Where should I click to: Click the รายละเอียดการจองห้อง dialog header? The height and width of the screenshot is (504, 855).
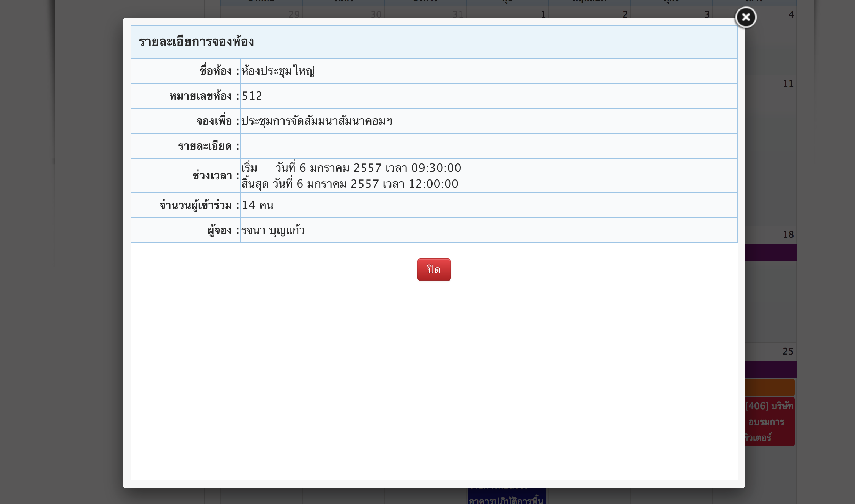pyautogui.click(x=196, y=42)
